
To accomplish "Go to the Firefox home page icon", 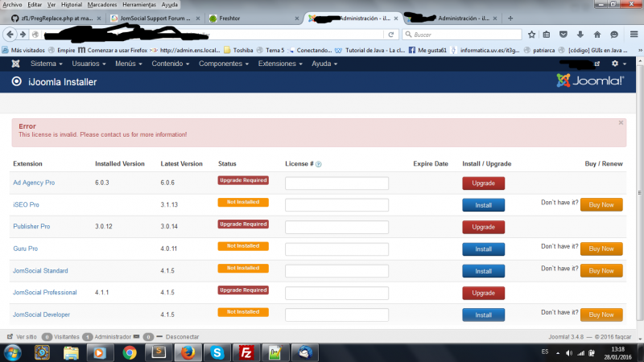I will (597, 35).
